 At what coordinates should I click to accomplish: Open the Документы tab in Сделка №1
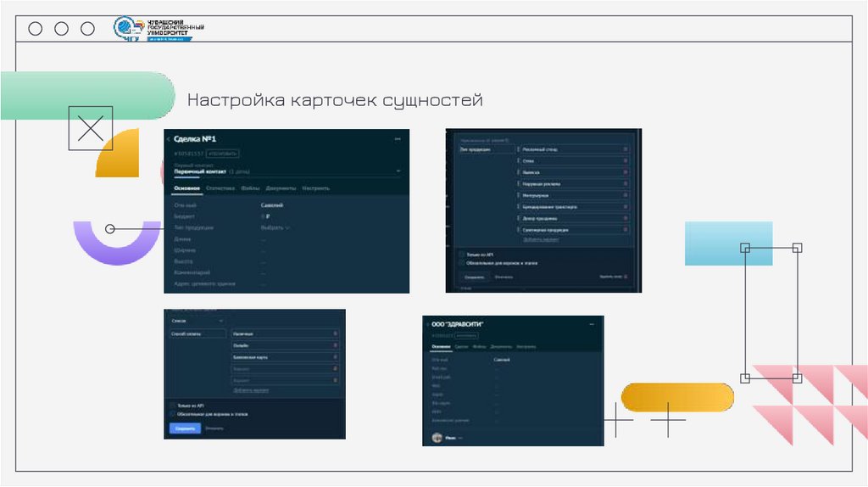pos(281,188)
